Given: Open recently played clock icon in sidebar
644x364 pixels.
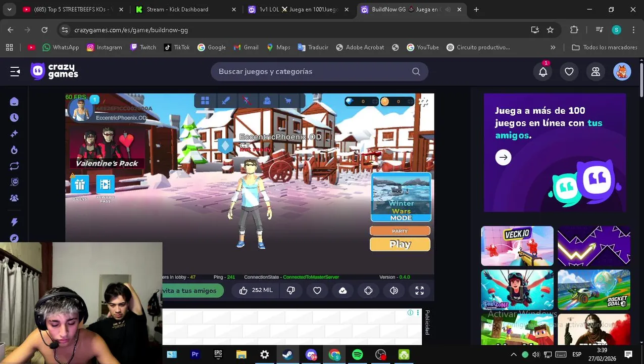Looking at the screenshot, I should (x=14, y=117).
